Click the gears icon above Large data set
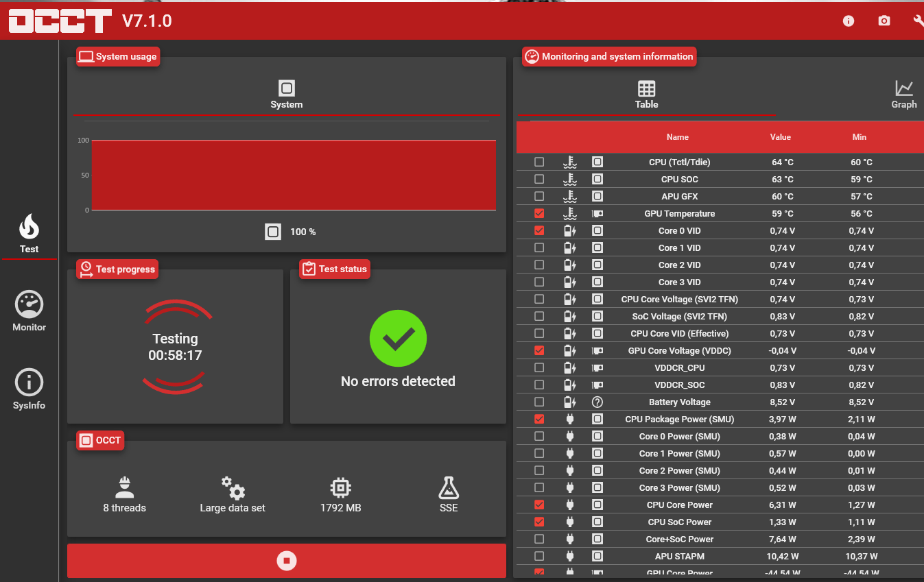 233,487
